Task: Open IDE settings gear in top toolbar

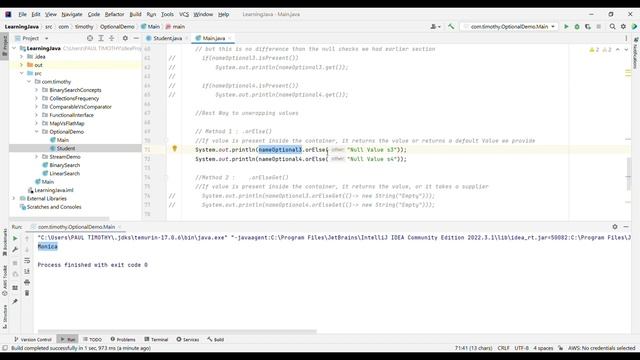Action: (623, 27)
